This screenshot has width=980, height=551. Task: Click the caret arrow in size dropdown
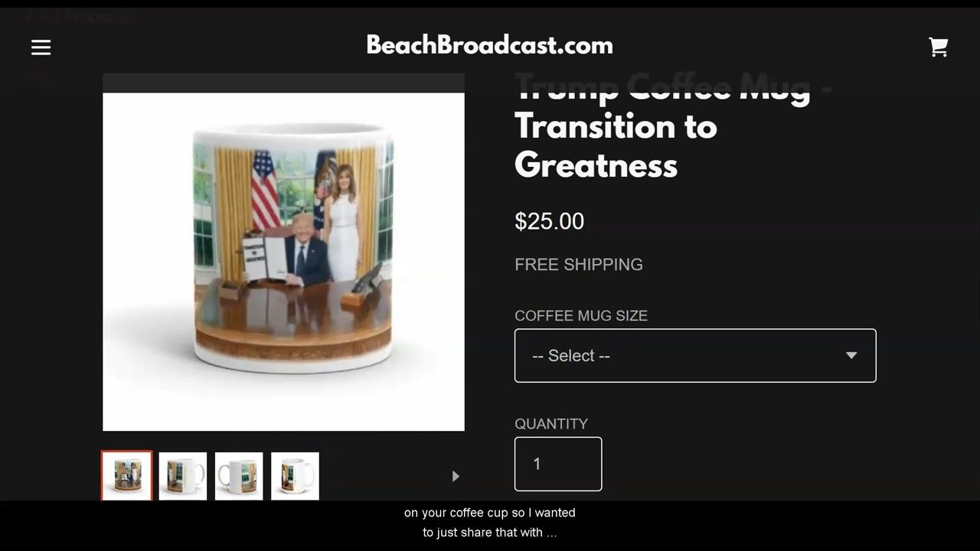point(851,355)
